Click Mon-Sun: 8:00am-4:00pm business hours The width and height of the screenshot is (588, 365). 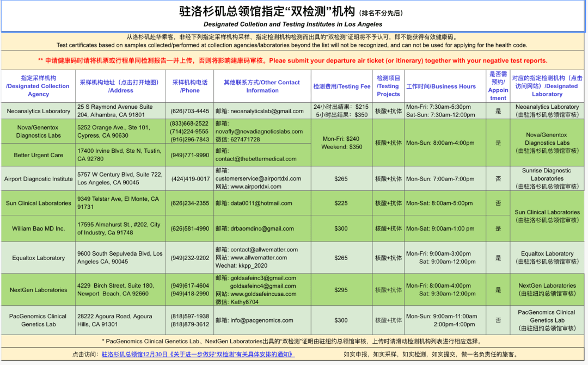coord(440,143)
